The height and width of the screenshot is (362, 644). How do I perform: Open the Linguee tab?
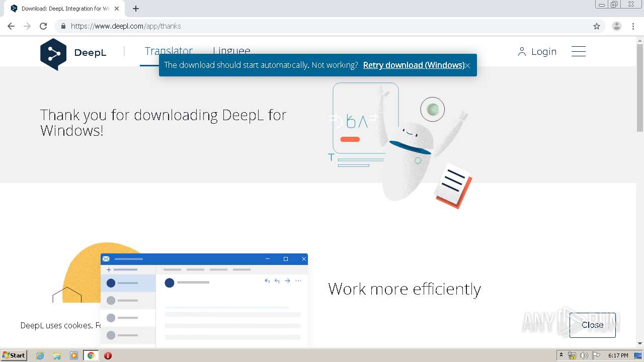231,51
